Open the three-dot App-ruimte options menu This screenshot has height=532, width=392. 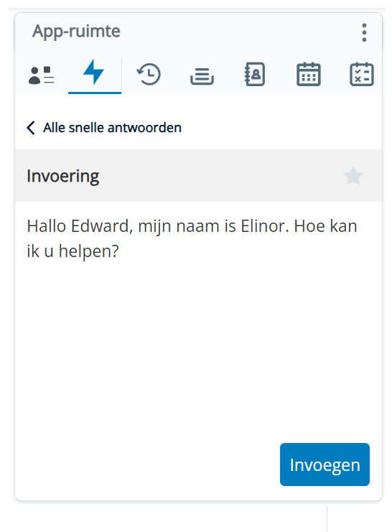364,32
